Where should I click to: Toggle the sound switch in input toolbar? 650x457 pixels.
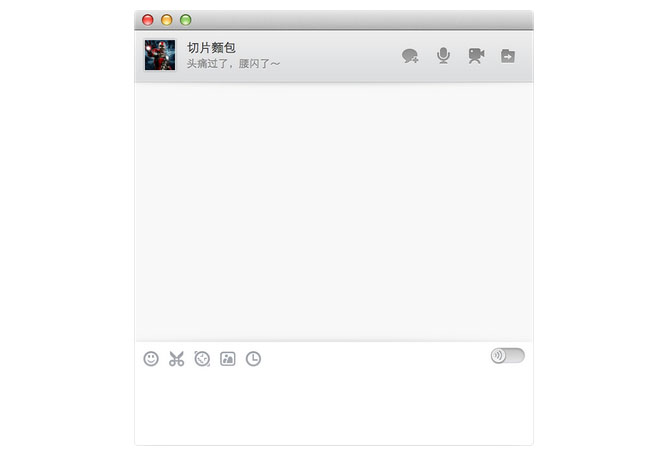pyautogui.click(x=508, y=356)
